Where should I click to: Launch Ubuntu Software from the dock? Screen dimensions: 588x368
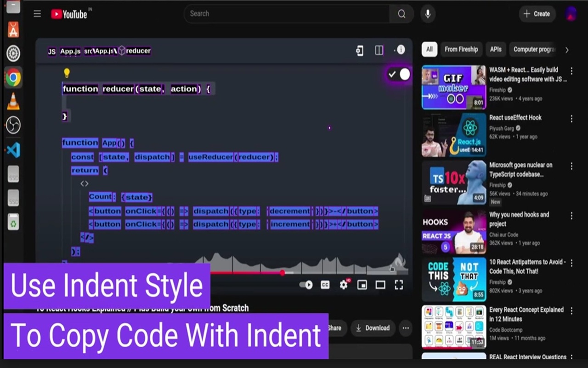pos(13,30)
